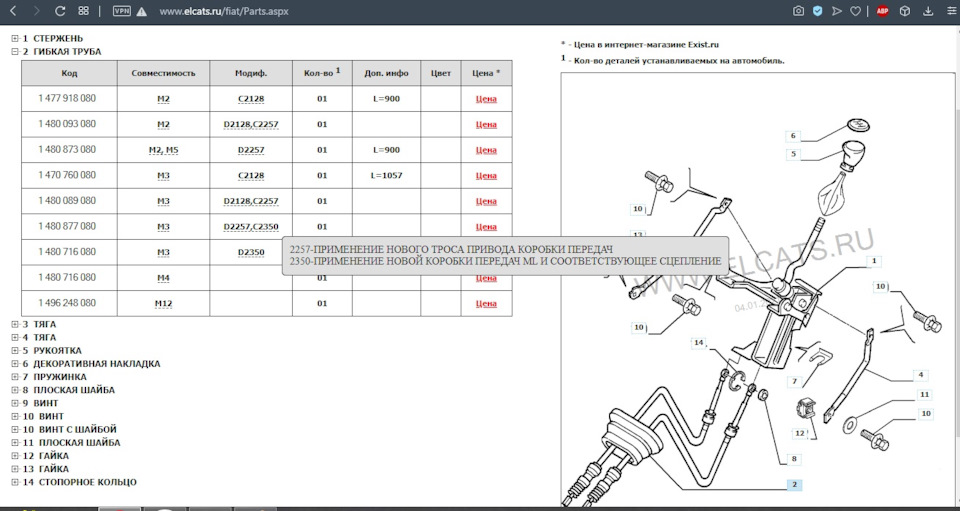Expand tree item 7 ПРУЖИНКА
The image size is (960, 511).
pyautogui.click(x=15, y=377)
